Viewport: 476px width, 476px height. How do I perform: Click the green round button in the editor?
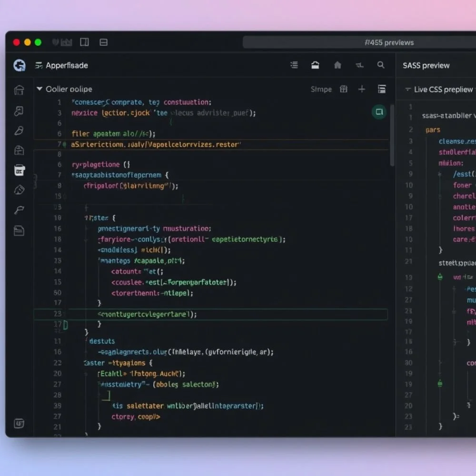[x=379, y=112]
